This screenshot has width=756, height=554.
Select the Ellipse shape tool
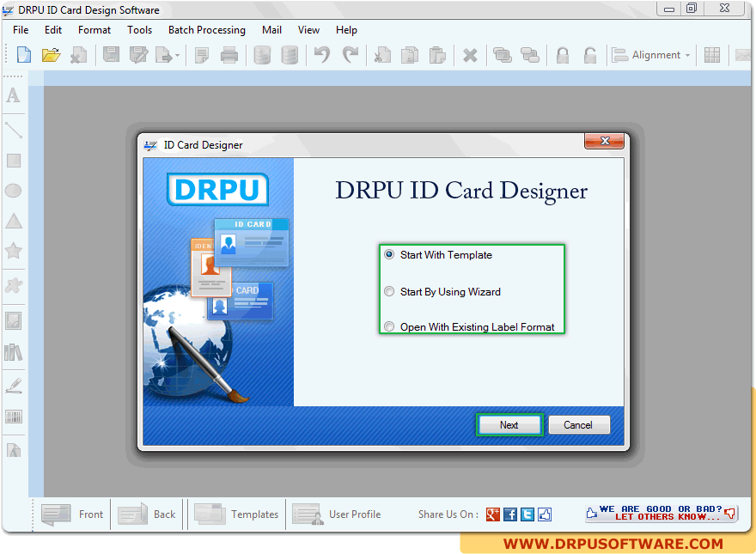coord(14,191)
